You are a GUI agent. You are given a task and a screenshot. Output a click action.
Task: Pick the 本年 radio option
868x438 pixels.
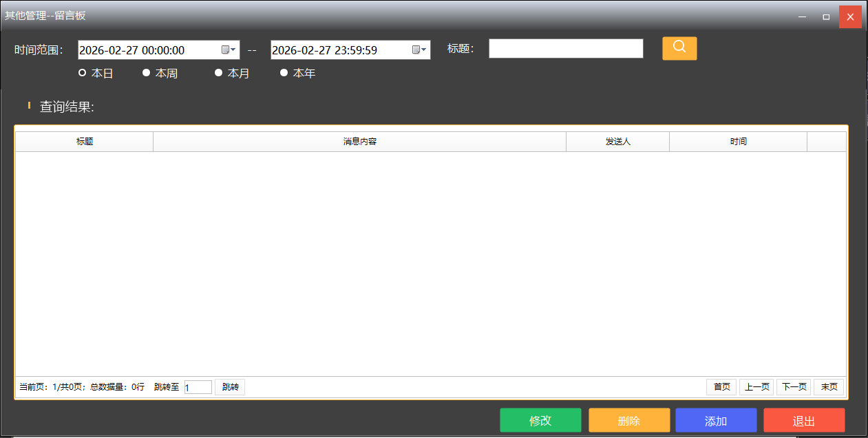[284, 73]
